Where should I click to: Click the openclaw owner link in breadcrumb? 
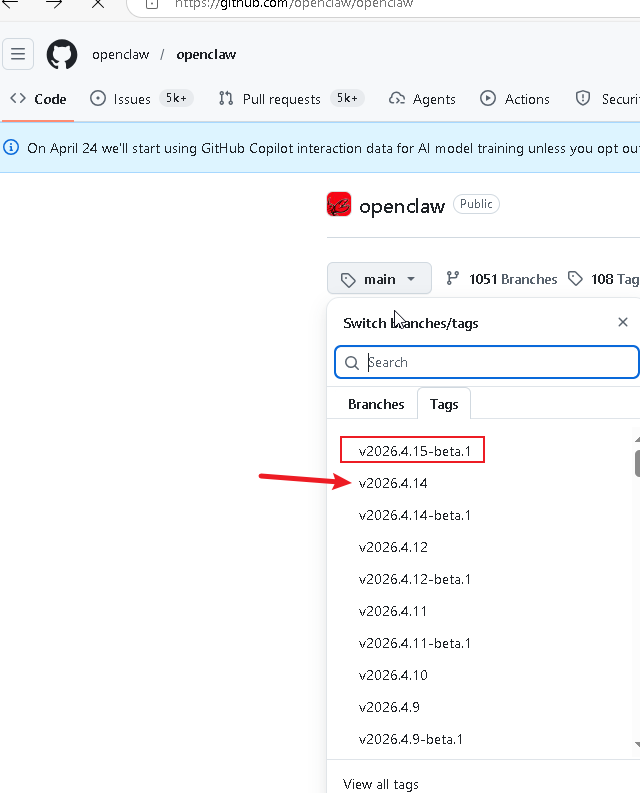pos(120,55)
